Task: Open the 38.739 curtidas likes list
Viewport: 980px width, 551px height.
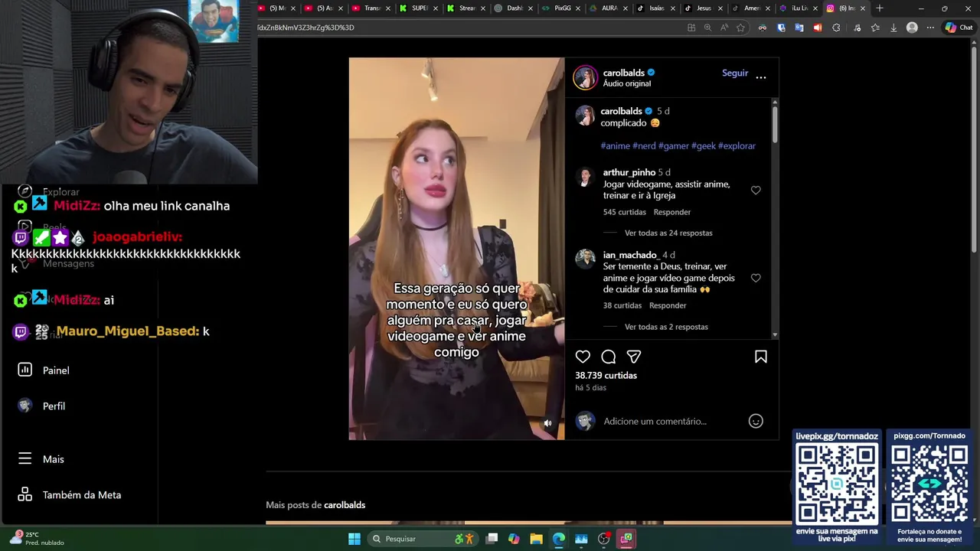Action: click(606, 375)
